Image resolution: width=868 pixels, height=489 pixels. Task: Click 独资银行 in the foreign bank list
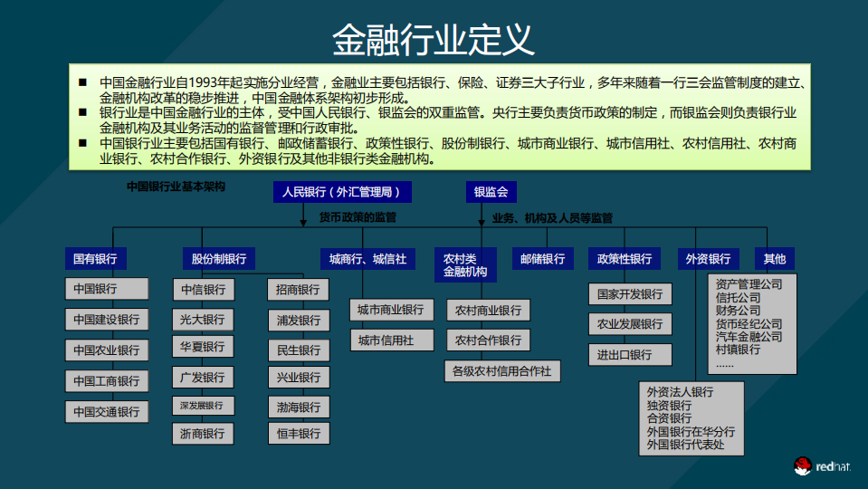click(x=669, y=406)
